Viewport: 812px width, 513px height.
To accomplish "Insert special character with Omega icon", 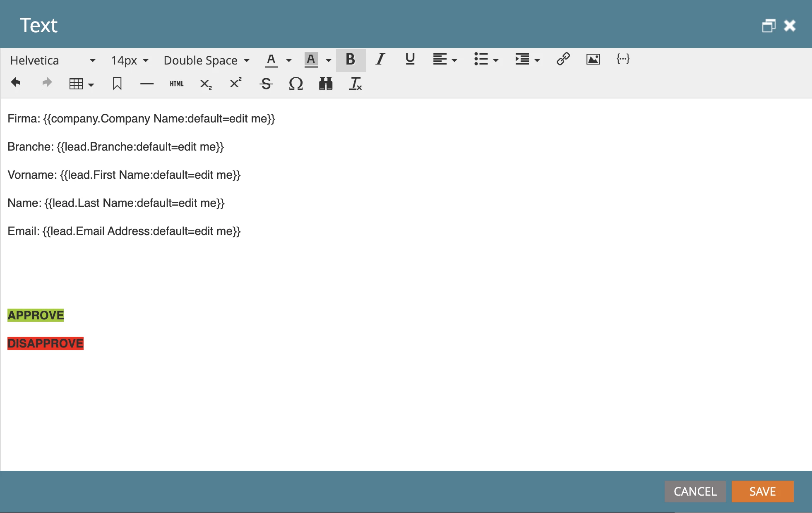I will 295,84.
